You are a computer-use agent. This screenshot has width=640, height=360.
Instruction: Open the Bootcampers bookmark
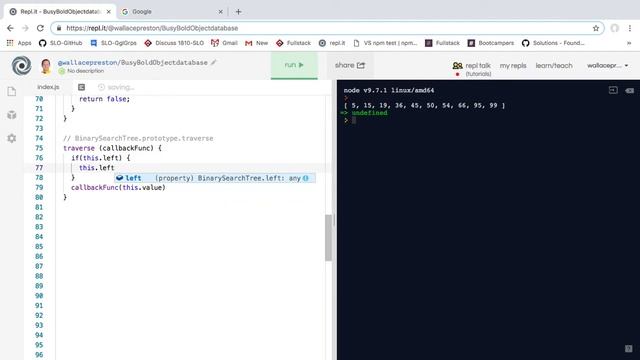point(491,43)
